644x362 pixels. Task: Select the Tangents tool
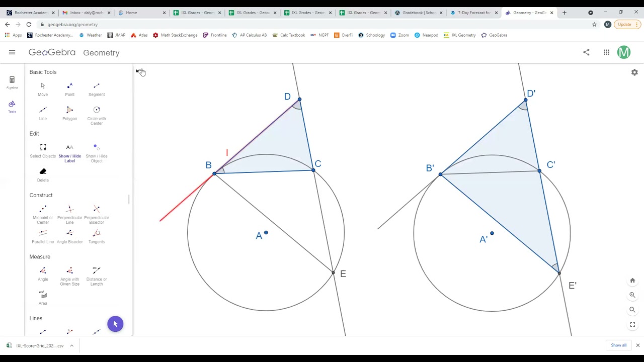(x=97, y=237)
